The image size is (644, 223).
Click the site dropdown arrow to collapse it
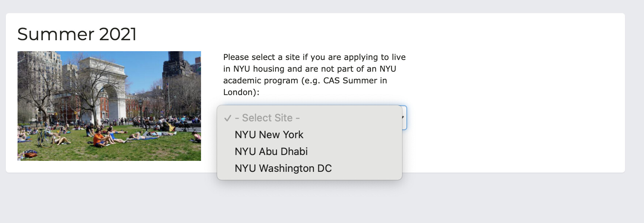(x=404, y=117)
